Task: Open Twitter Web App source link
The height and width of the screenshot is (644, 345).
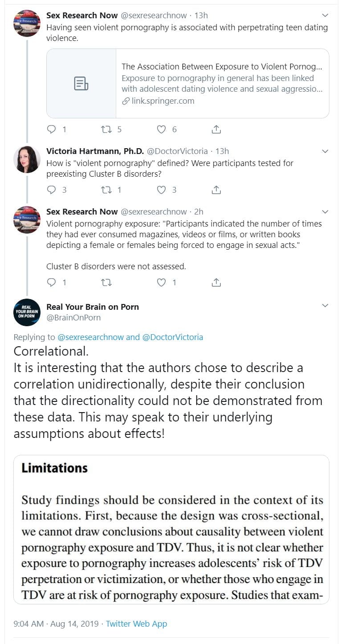Action: click(x=136, y=624)
